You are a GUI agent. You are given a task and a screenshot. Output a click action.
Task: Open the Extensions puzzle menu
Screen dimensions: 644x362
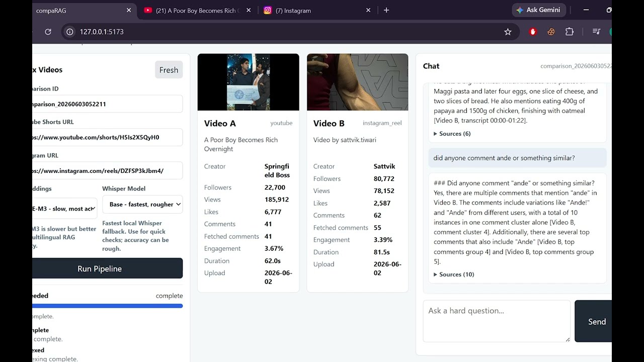point(570,32)
